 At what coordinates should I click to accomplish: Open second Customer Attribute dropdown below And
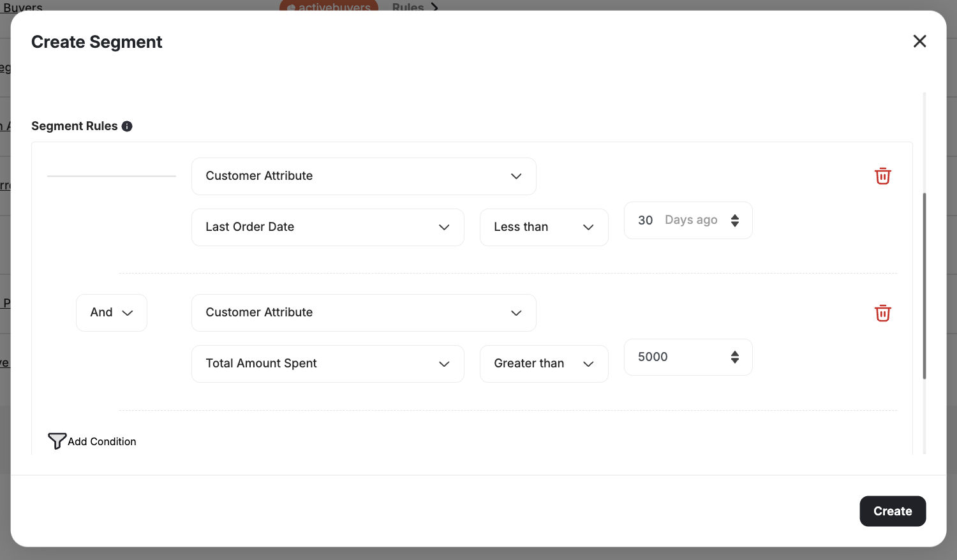pyautogui.click(x=364, y=313)
